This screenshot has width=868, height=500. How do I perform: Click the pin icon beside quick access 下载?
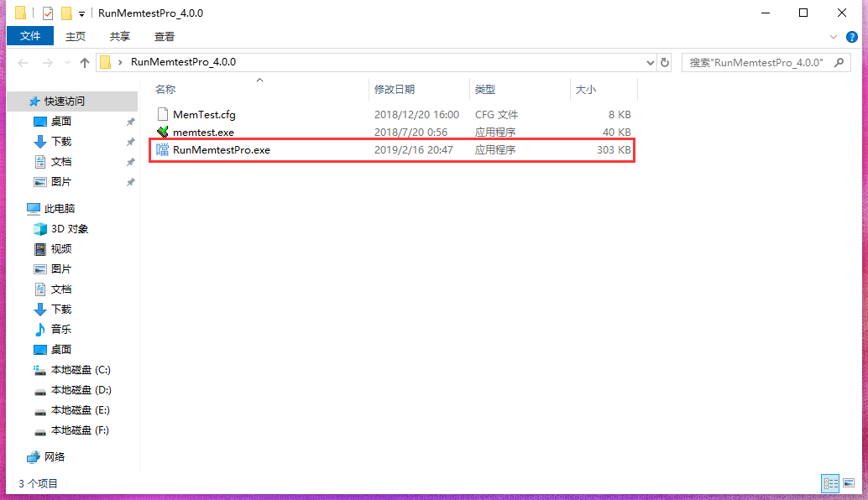(x=131, y=142)
